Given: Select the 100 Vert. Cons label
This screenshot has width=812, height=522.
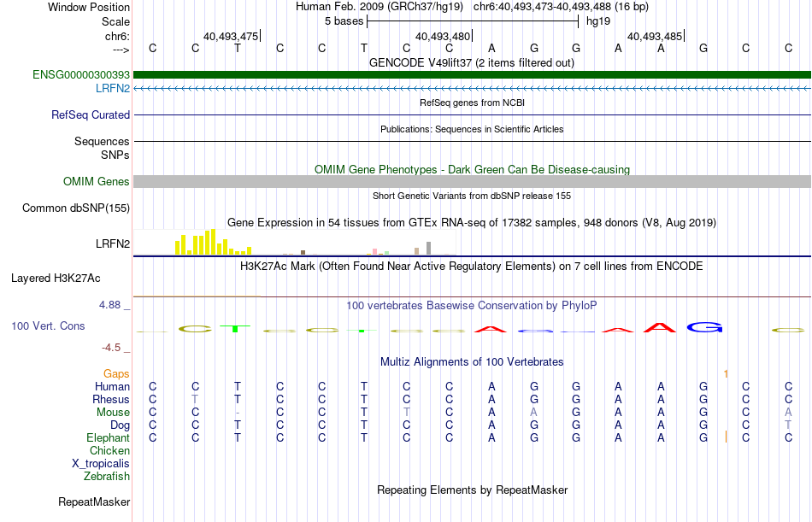Looking at the screenshot, I should pyautogui.click(x=48, y=326).
